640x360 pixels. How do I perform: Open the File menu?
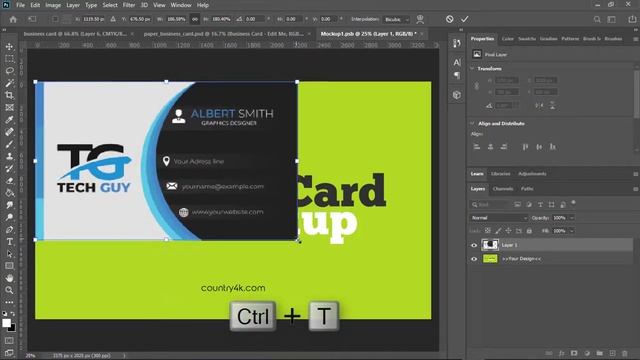tap(20, 5)
